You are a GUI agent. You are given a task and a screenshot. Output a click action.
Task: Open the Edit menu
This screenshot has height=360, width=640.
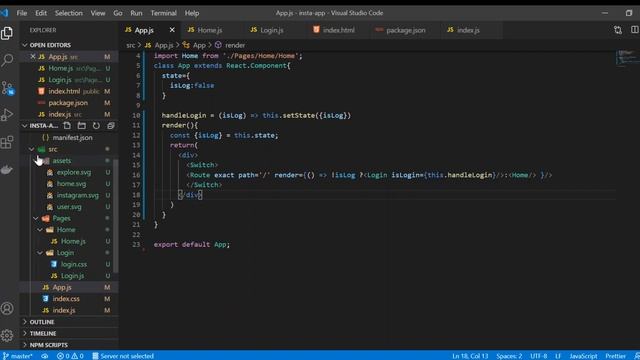coord(41,13)
